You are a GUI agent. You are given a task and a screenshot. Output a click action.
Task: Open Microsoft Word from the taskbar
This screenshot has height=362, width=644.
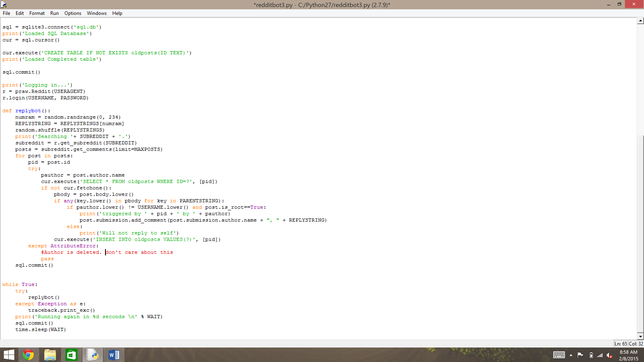(114, 355)
